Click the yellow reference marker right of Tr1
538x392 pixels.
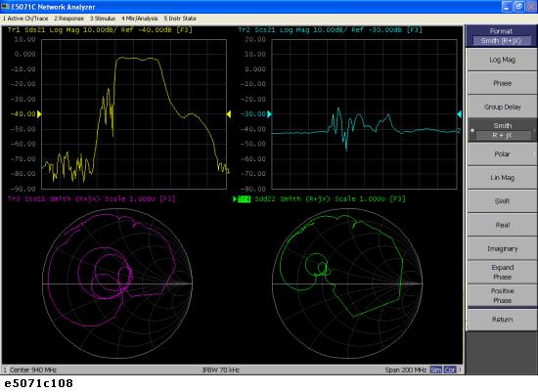pos(229,114)
